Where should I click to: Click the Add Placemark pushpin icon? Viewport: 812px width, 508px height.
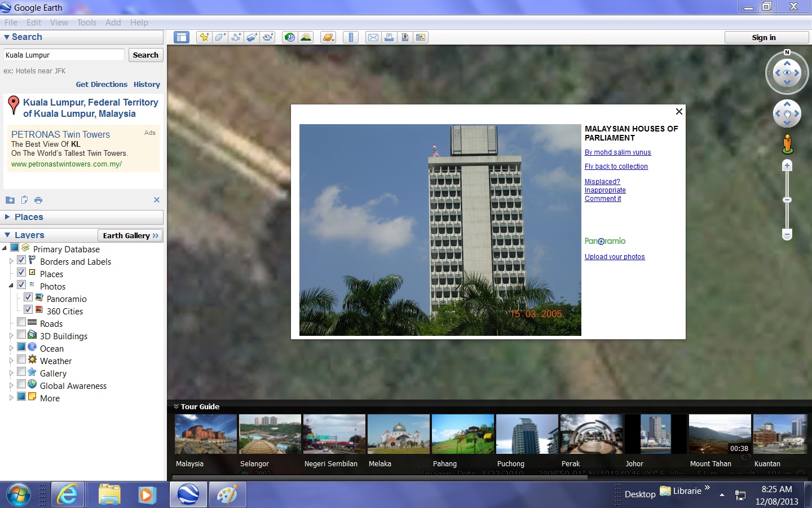(204, 37)
